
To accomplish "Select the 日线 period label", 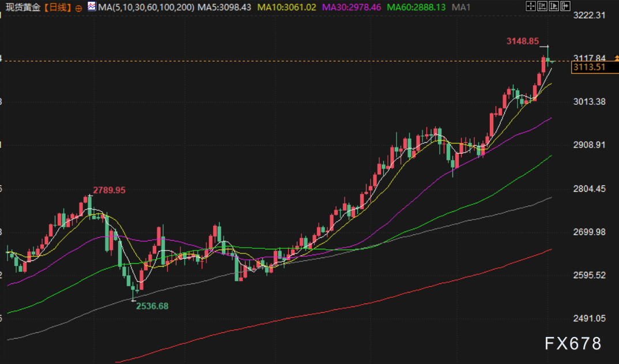I will tap(57, 7).
